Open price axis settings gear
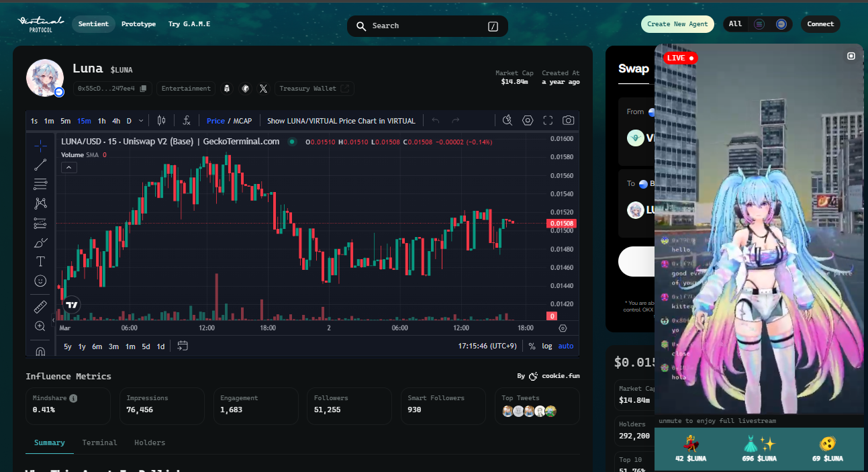 [x=563, y=328]
